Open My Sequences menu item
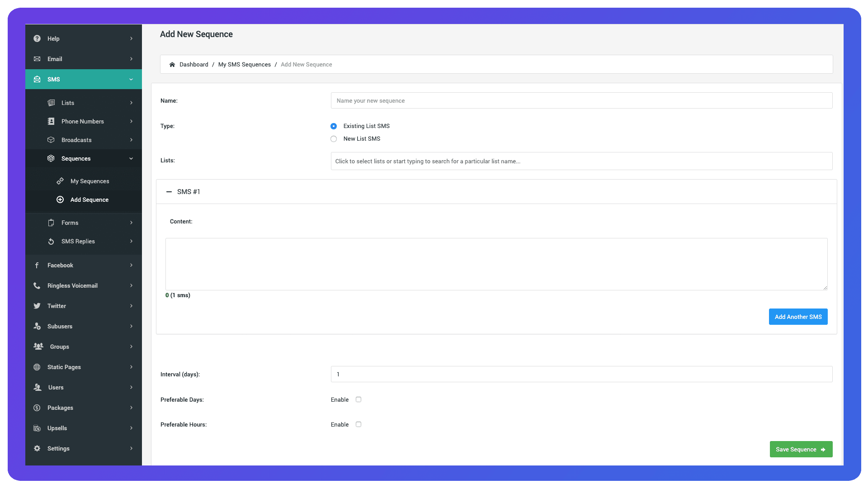 click(90, 181)
